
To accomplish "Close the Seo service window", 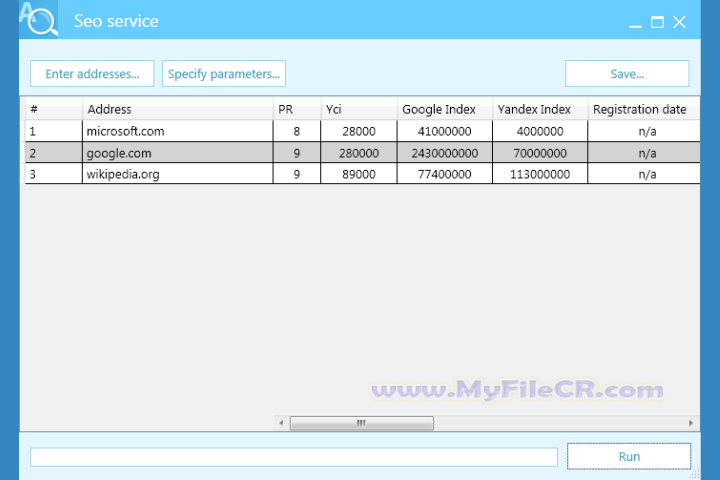I will (x=679, y=22).
